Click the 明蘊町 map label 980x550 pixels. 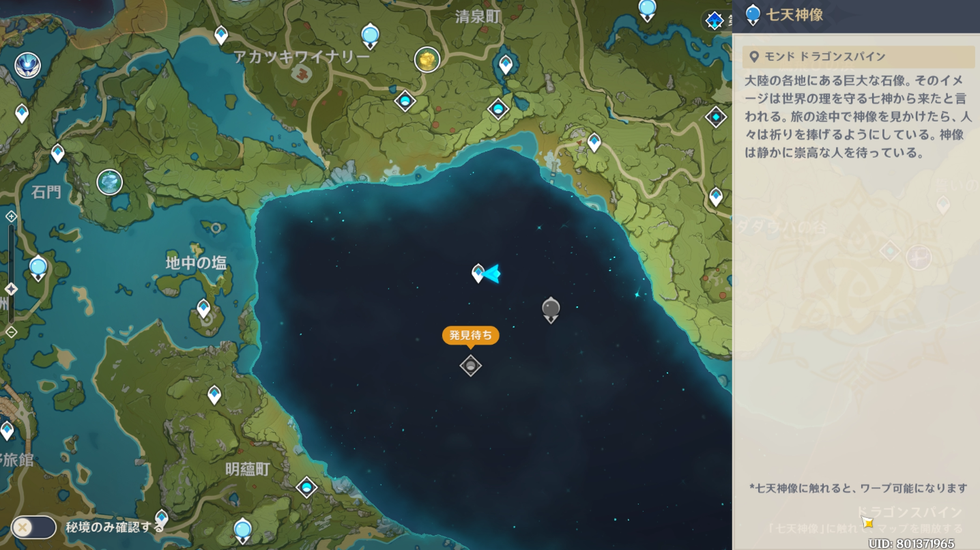coord(248,469)
